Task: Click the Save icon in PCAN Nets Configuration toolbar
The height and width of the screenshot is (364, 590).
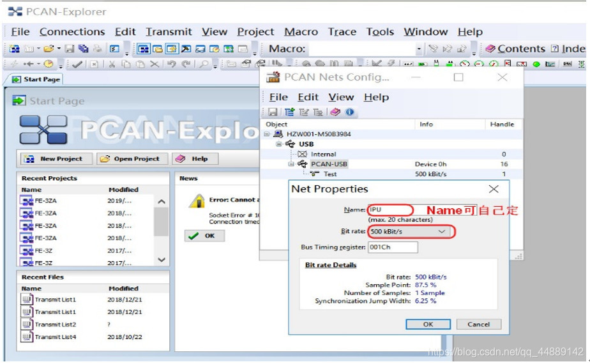Action: point(273,112)
